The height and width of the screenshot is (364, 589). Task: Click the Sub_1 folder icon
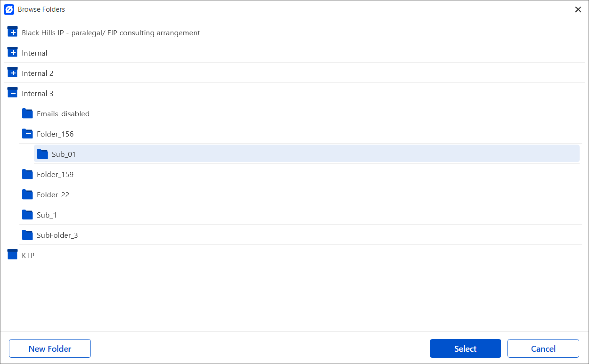[x=27, y=215]
